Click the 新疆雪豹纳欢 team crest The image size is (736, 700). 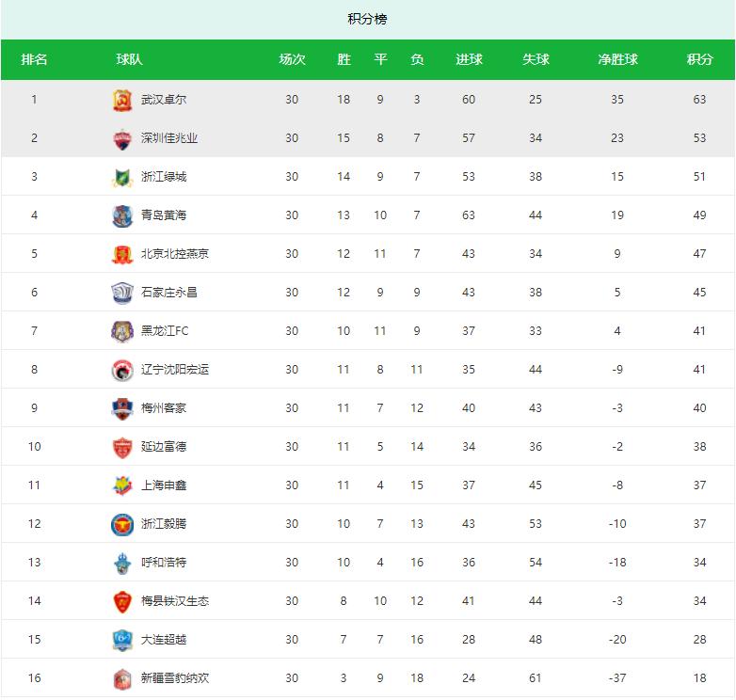click(x=122, y=678)
